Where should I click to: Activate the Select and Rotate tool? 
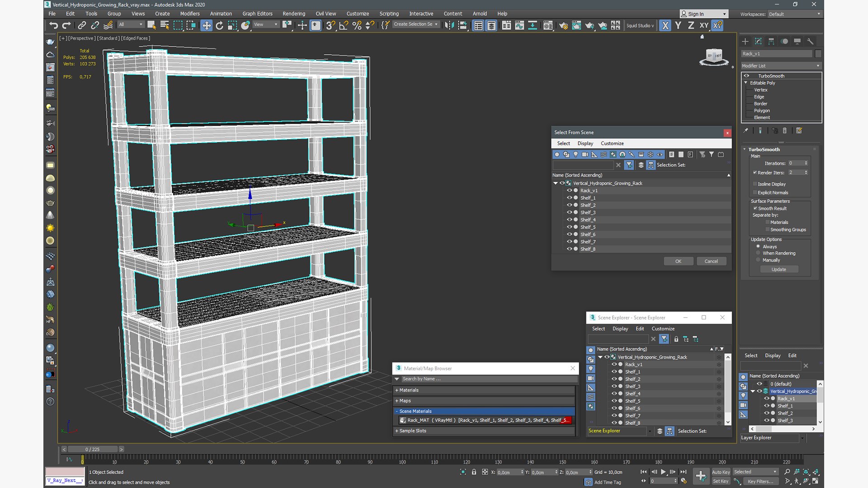point(219,25)
